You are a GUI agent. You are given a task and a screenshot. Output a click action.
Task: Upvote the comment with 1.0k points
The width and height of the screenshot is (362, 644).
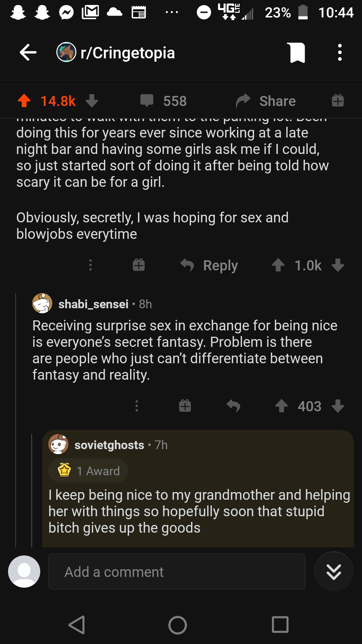point(278,265)
